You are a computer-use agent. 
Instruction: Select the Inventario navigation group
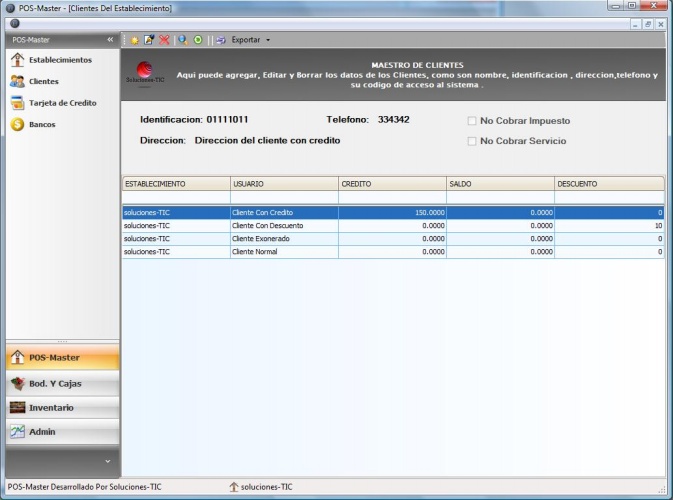pyautogui.click(x=63, y=407)
